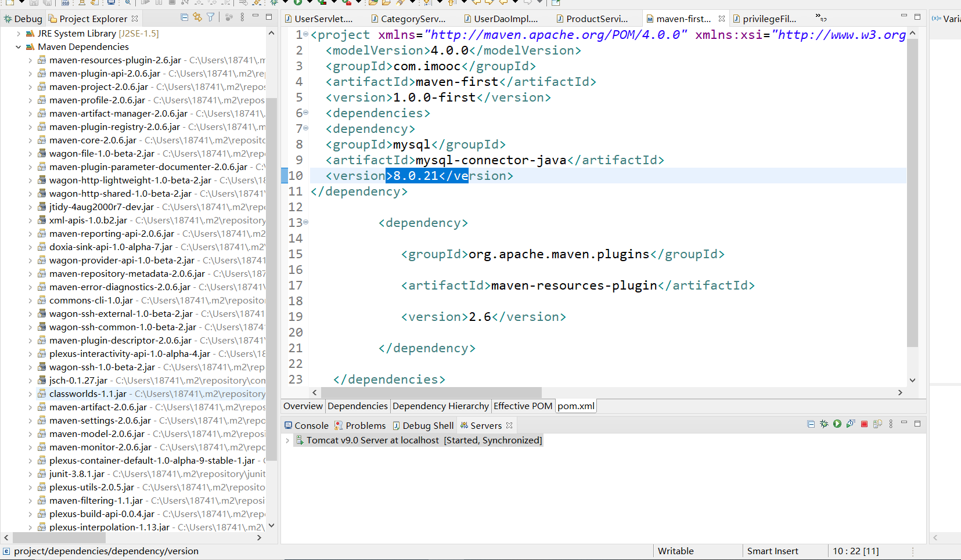This screenshot has height=560, width=961.
Task: Expand maven-core-2.0.6.jar node
Action: (x=30, y=140)
